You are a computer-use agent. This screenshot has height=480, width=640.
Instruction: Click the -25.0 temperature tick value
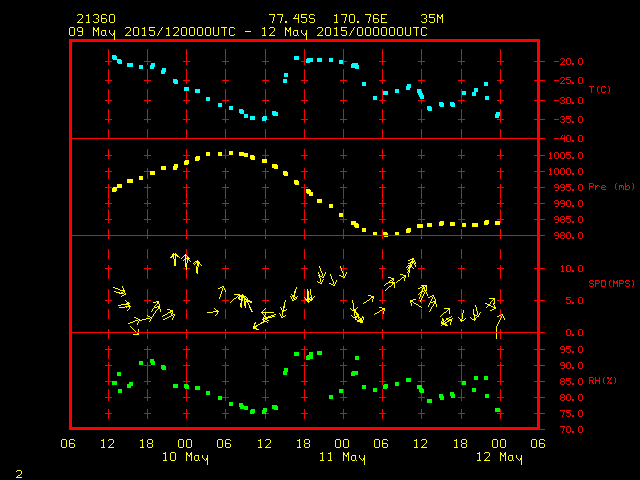pos(569,81)
